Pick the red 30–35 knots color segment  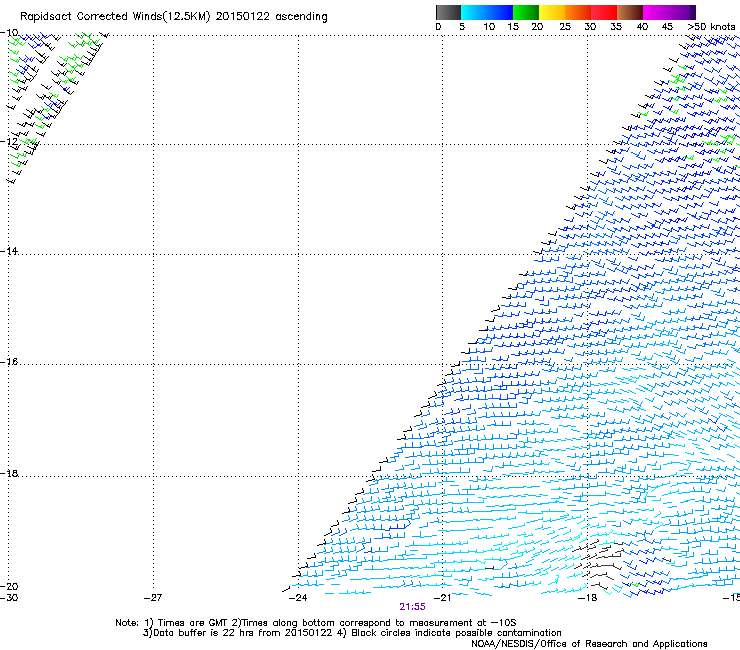[604, 12]
